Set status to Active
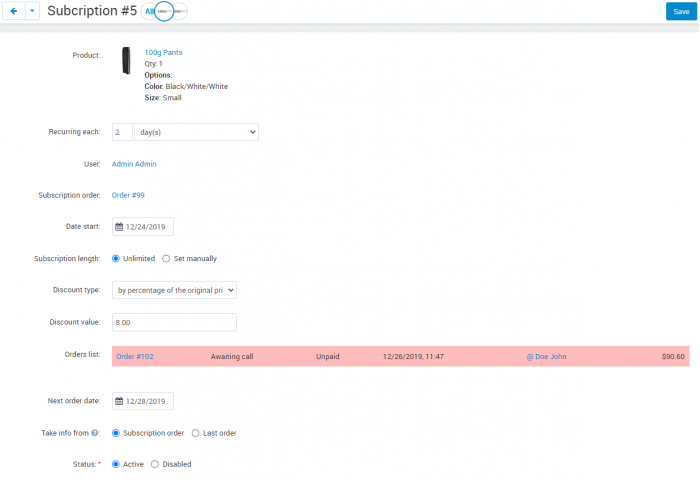This screenshot has height=482, width=700. [x=116, y=464]
